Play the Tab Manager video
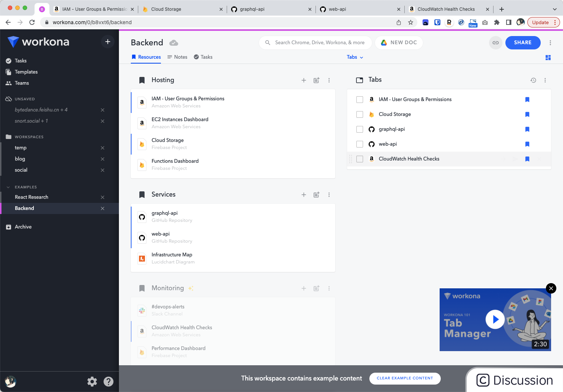This screenshot has width=563, height=392. point(495,319)
